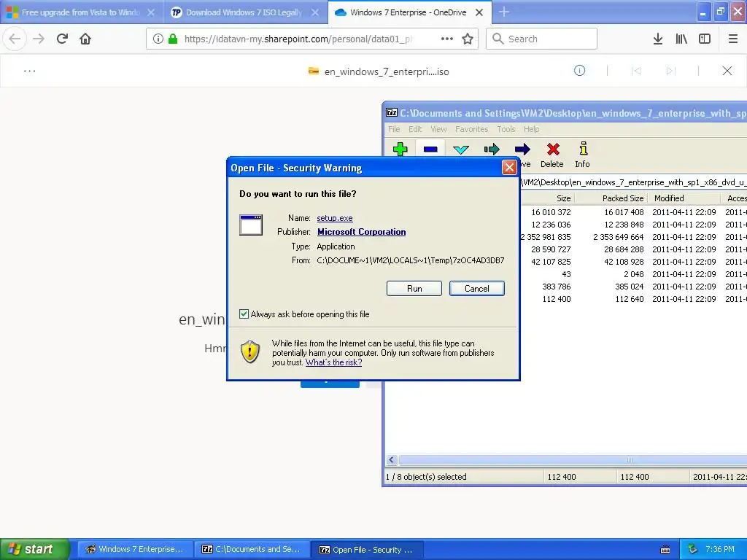Click the 7-Zip Add plus icon

tap(400, 149)
